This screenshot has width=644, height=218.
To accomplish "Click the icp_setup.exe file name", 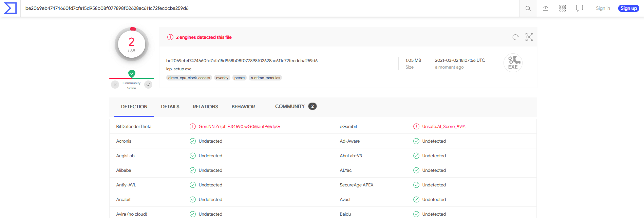I will coord(179,69).
